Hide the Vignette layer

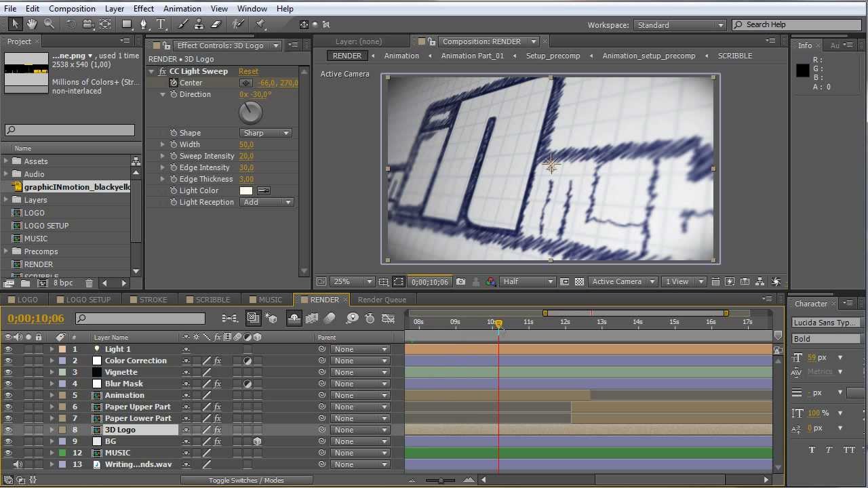8,372
